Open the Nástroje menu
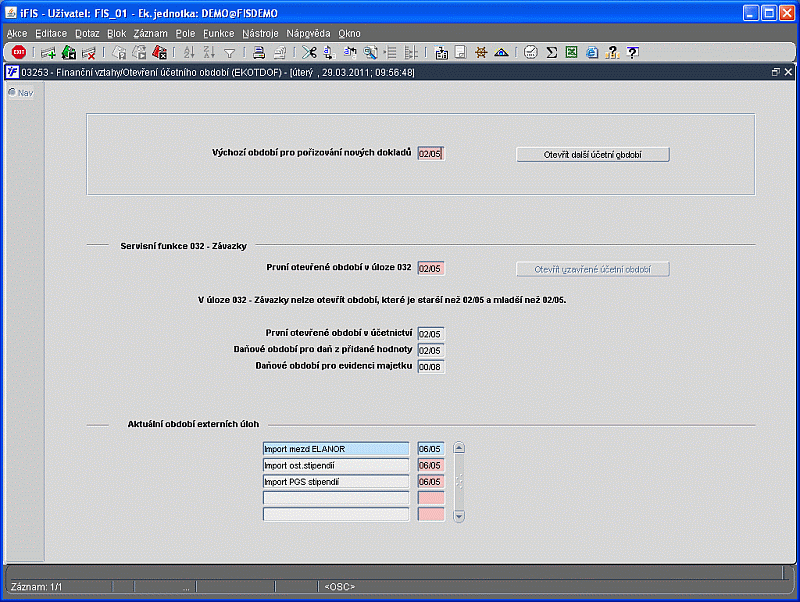This screenshot has width=800, height=602. pos(260,33)
